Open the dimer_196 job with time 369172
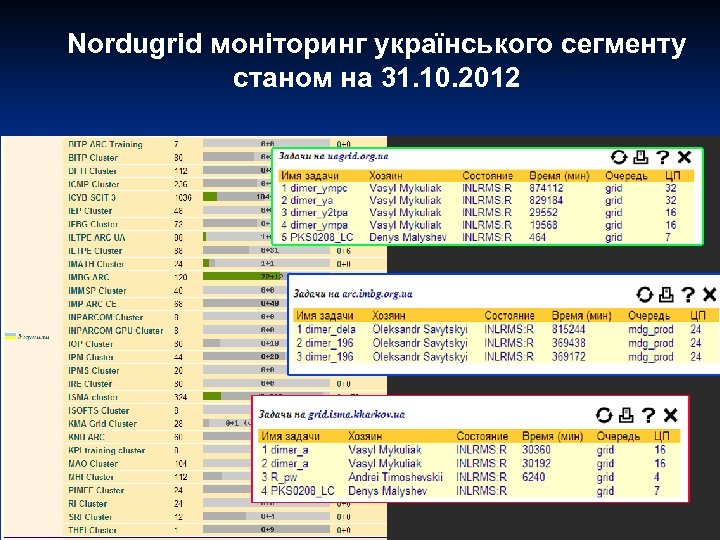 click(329, 357)
